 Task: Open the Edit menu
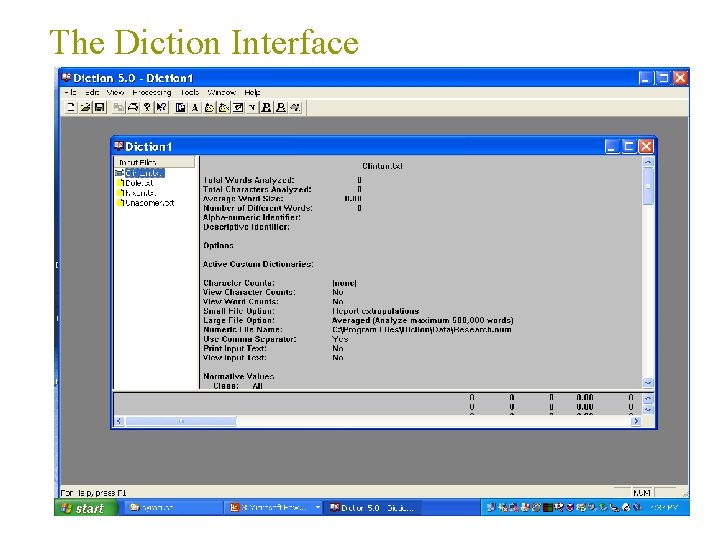pos(92,92)
